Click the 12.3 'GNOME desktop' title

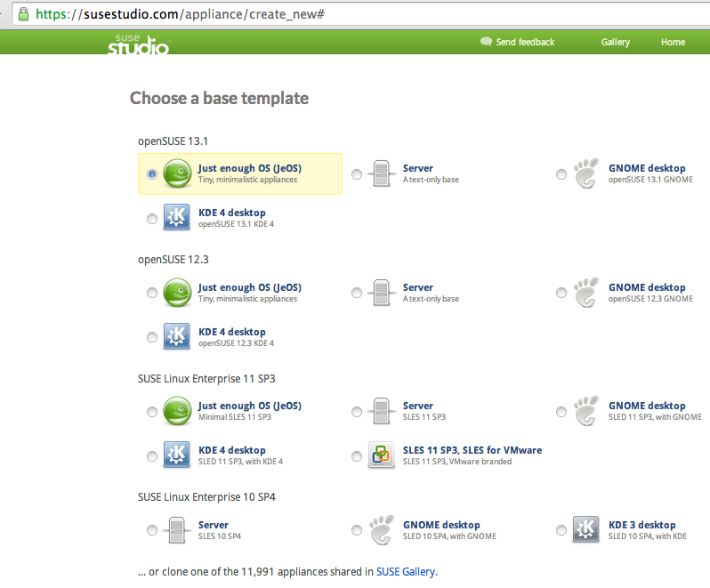pos(647,287)
